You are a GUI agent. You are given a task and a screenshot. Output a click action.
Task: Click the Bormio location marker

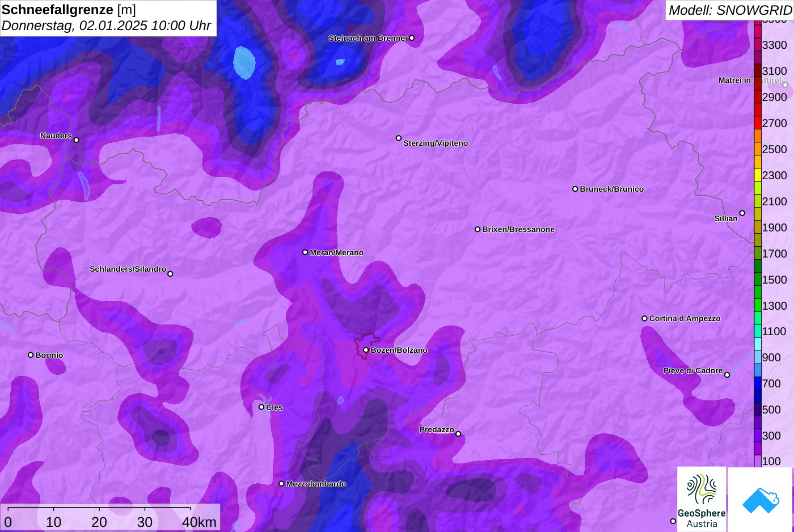[31, 355]
